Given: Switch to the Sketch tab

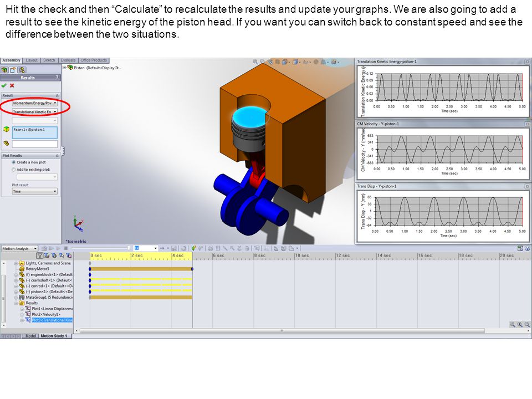Looking at the screenshot, I should (49, 60).
